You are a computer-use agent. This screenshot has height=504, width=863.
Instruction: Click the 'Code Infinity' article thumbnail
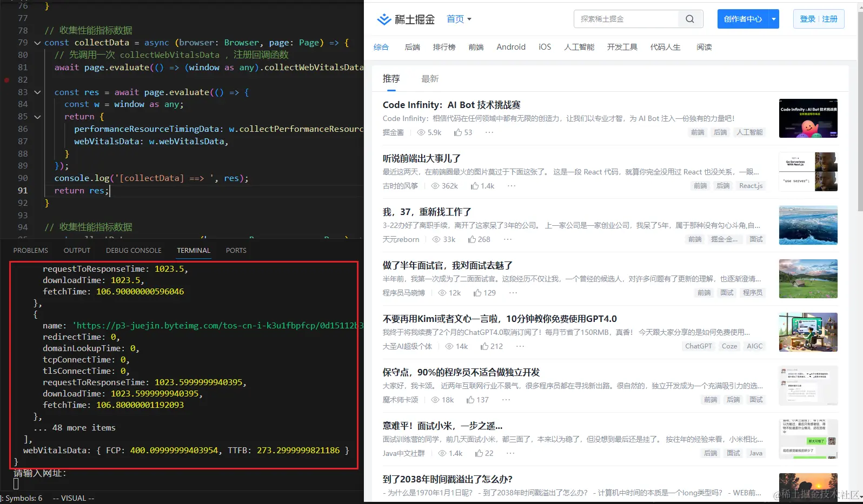(808, 118)
